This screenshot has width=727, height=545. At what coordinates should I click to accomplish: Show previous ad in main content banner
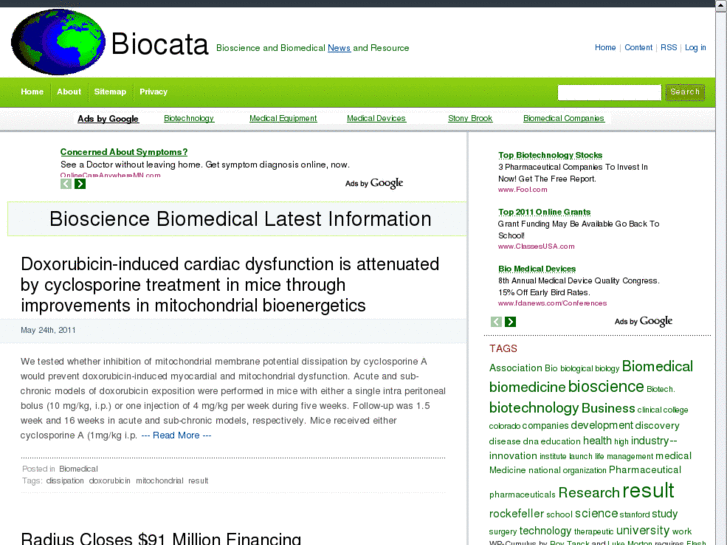click(x=66, y=184)
